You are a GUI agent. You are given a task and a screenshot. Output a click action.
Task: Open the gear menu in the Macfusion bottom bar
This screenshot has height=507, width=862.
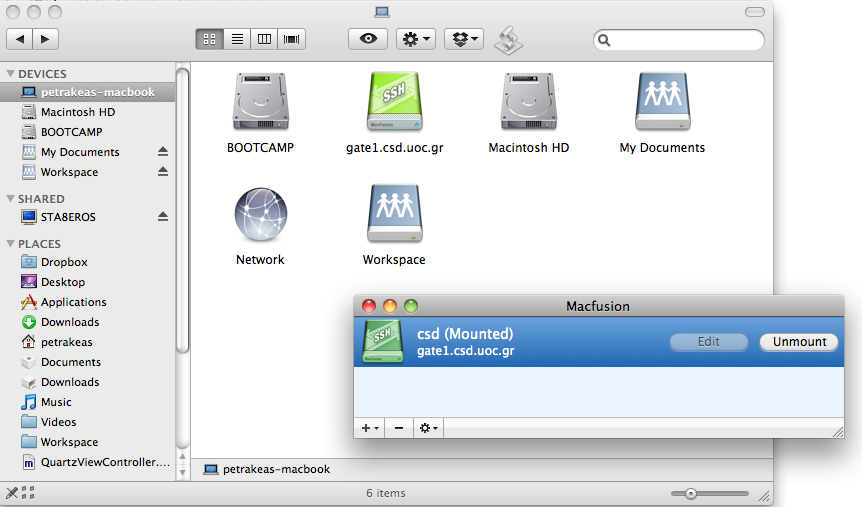click(x=428, y=428)
